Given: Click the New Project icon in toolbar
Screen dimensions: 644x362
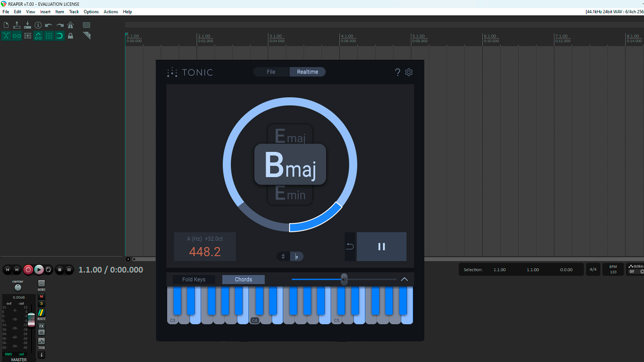Looking at the screenshot, I should tap(6, 25).
